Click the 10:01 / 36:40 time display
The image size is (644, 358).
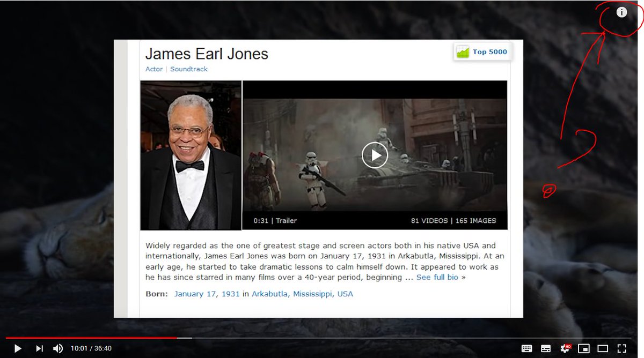(91, 348)
